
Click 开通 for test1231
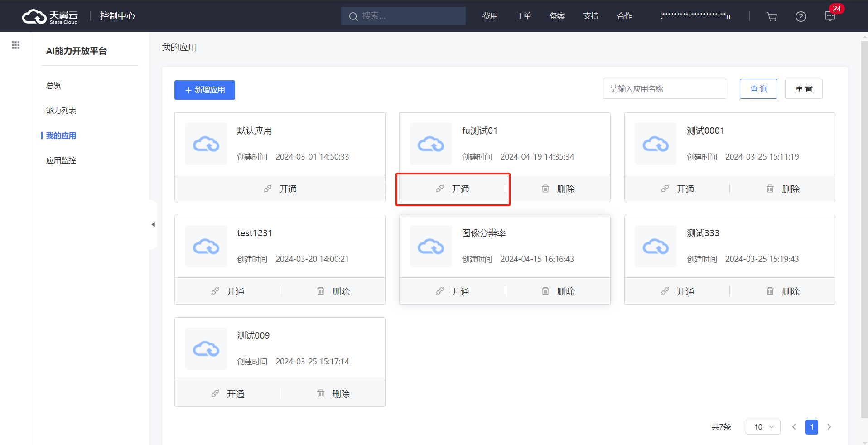pyautogui.click(x=227, y=291)
